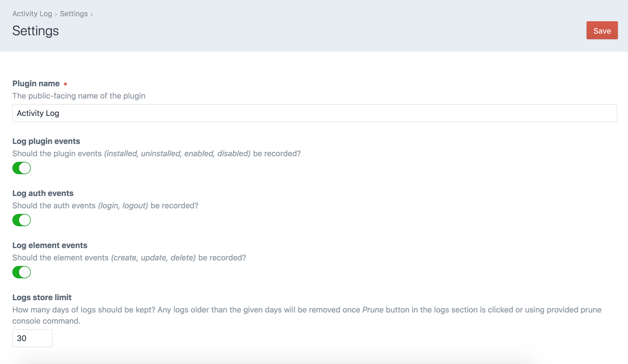Focus the Plugin name text field
This screenshot has width=628, height=364.
(314, 113)
